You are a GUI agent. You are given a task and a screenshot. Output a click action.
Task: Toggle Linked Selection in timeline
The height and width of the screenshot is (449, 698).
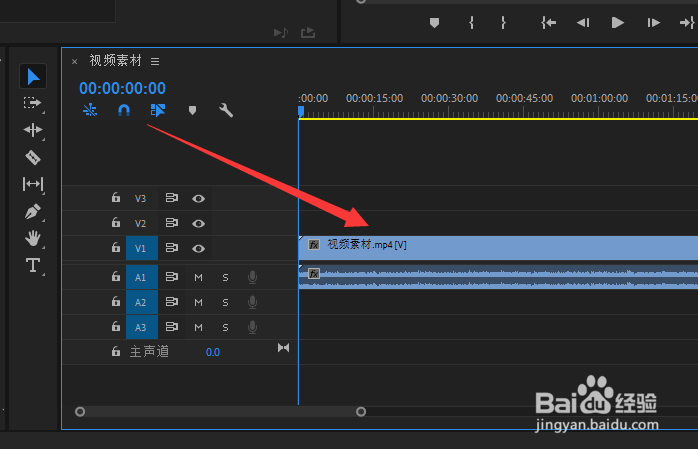point(158,110)
